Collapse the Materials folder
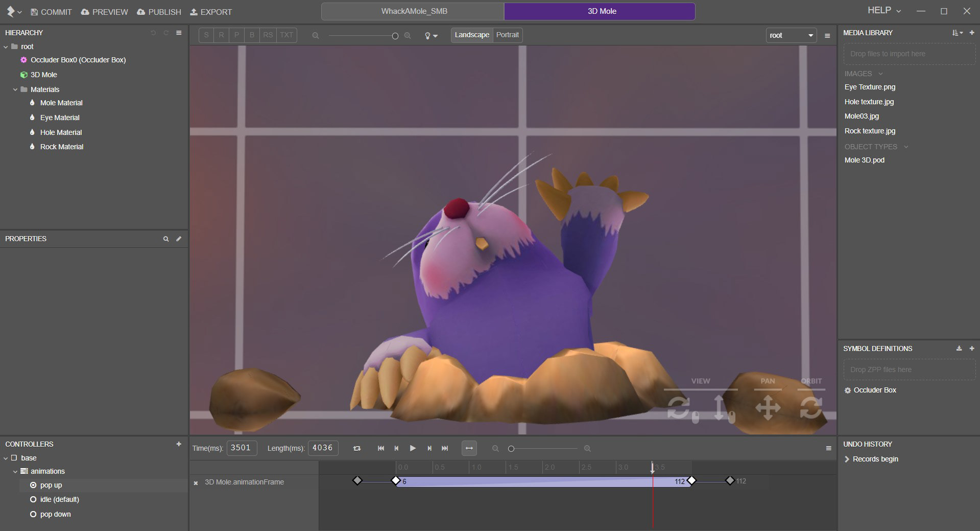This screenshot has height=531, width=980. [x=15, y=89]
